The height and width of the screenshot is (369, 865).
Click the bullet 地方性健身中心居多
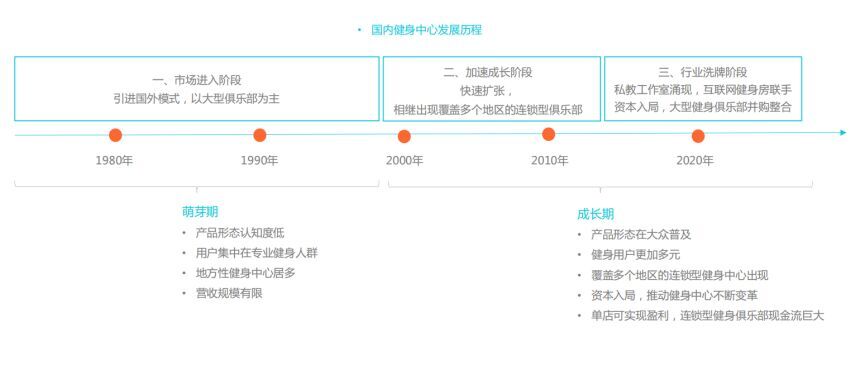pyautogui.click(x=245, y=273)
